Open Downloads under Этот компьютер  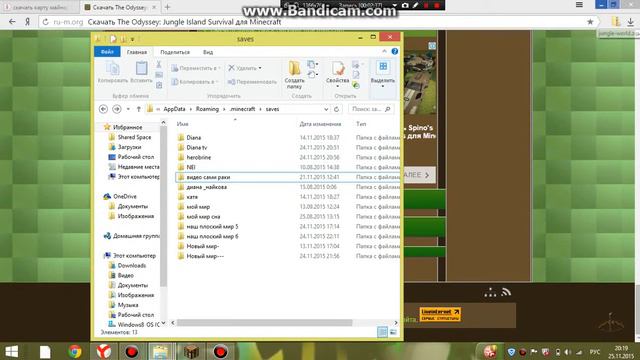131,265
